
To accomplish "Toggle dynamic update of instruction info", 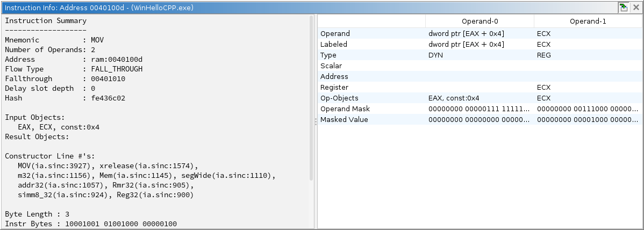I will click(624, 8).
